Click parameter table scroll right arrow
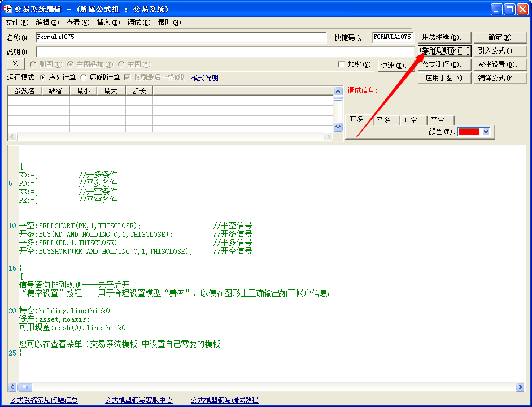 328,137
